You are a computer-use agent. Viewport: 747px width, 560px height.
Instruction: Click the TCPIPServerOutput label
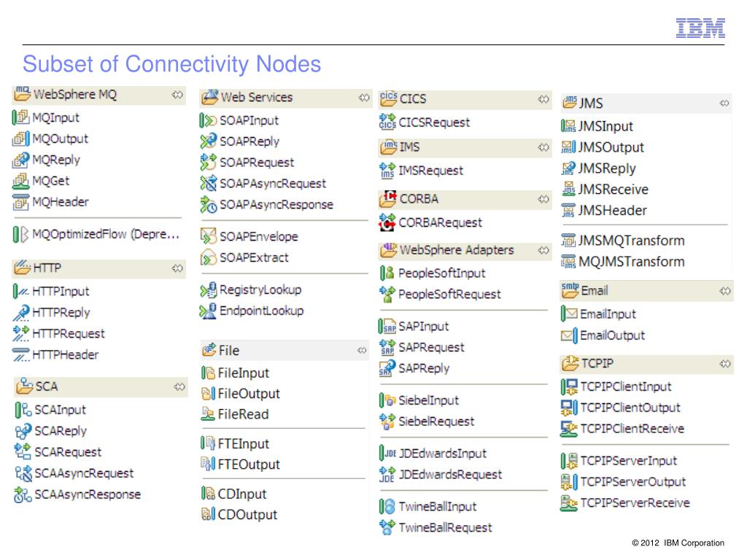click(x=633, y=482)
